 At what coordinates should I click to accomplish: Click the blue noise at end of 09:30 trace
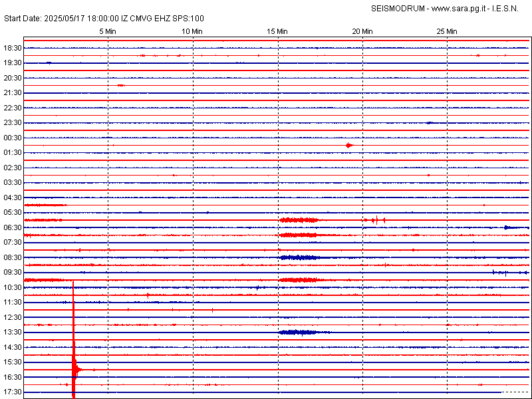point(510,273)
